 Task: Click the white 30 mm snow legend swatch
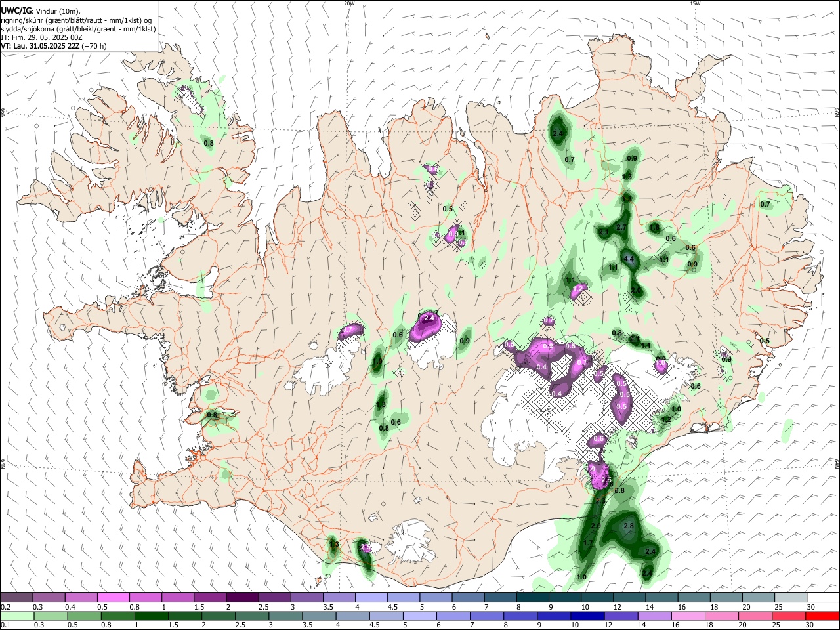tap(824, 597)
